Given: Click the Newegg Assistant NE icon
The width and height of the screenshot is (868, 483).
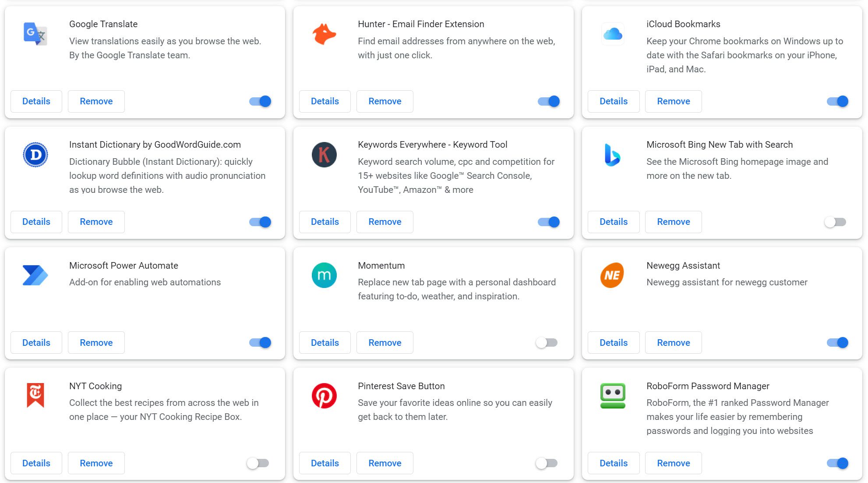Looking at the screenshot, I should (613, 275).
